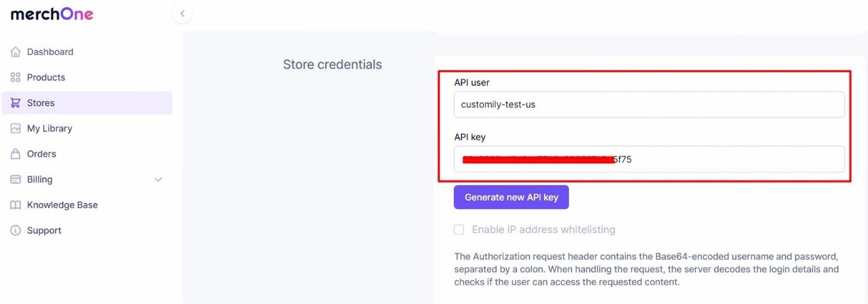
Task: Click the merchOne logo
Action: click(x=52, y=13)
